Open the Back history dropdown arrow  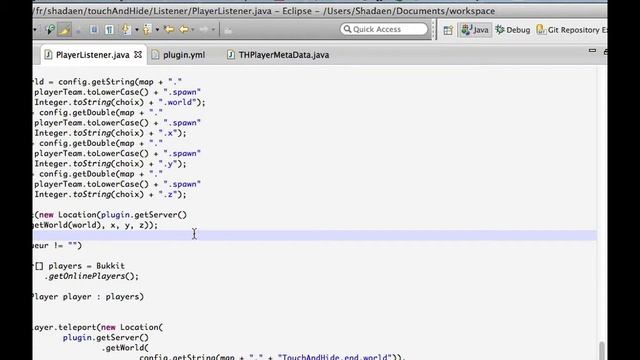point(193,29)
